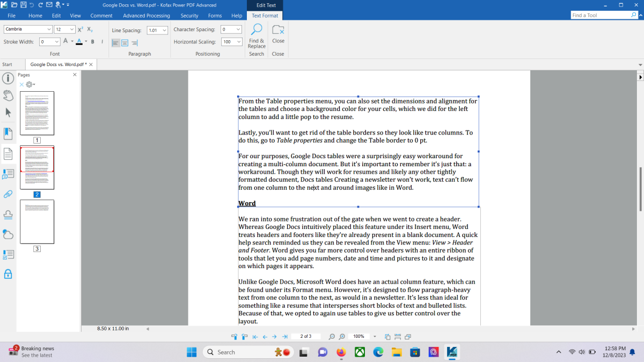Open the Line Spacing dropdown
Screen dimensions: 644x362
click(164, 30)
